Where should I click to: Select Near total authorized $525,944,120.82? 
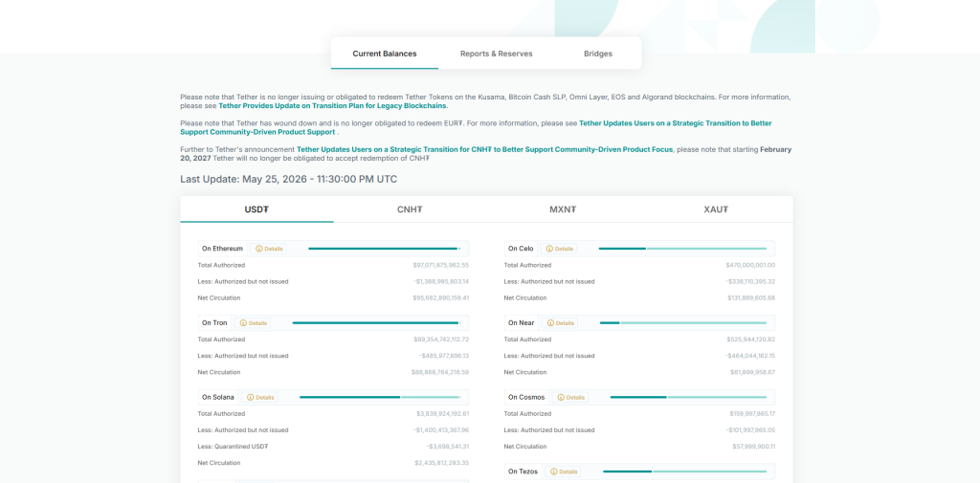750,340
